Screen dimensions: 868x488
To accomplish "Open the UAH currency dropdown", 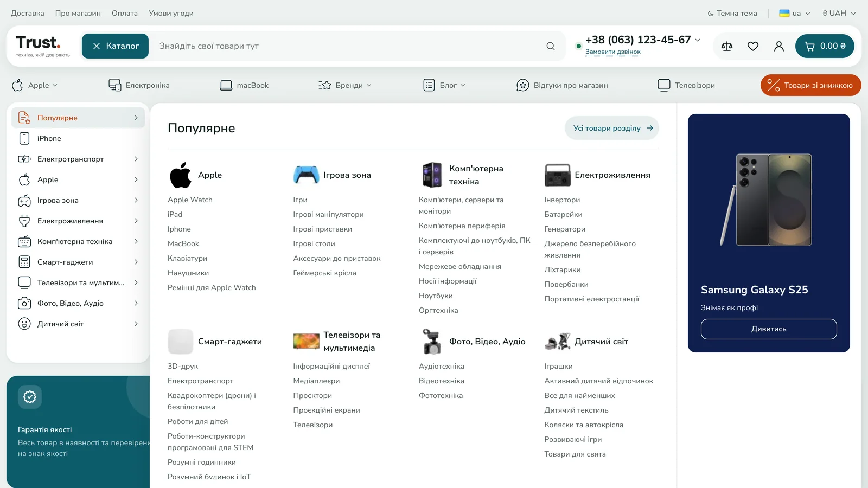I will pos(839,13).
